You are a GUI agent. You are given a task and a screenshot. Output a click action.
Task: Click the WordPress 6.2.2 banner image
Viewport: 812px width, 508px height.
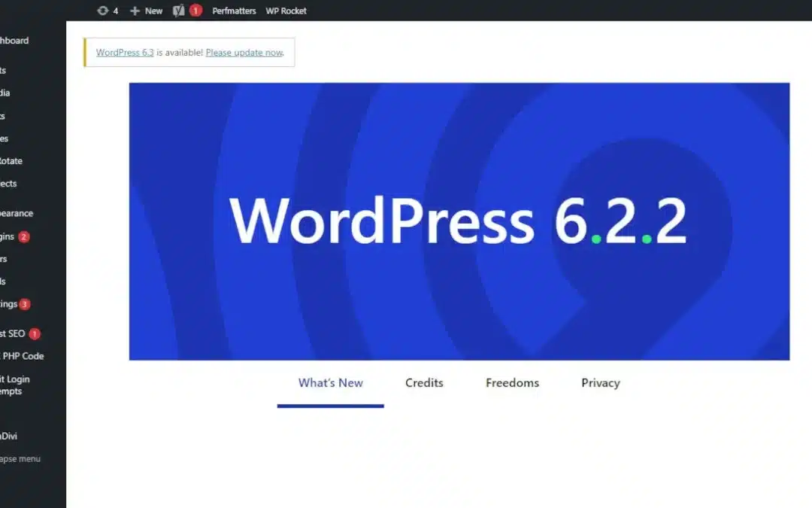[x=459, y=221]
